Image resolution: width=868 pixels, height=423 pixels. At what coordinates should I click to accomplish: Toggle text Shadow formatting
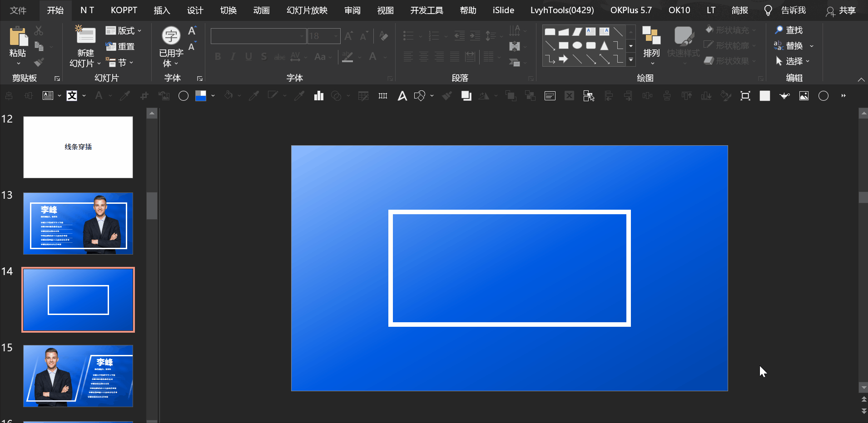pyautogui.click(x=264, y=57)
